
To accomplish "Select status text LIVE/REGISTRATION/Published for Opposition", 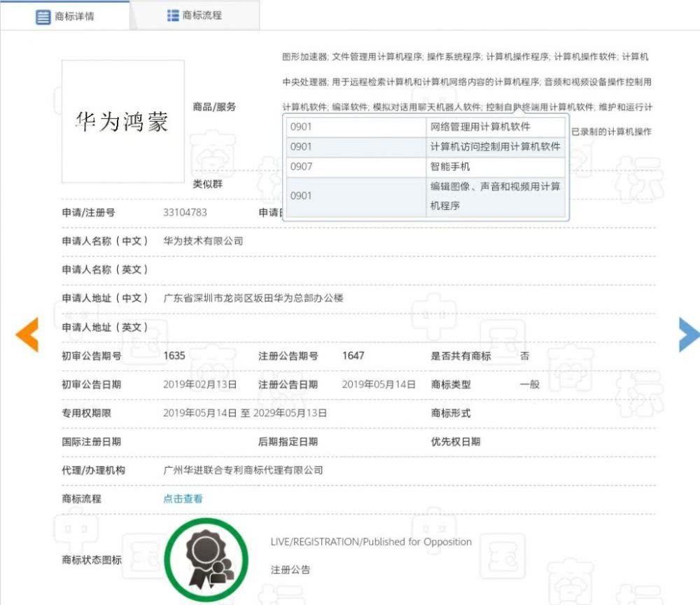I will coord(371,541).
